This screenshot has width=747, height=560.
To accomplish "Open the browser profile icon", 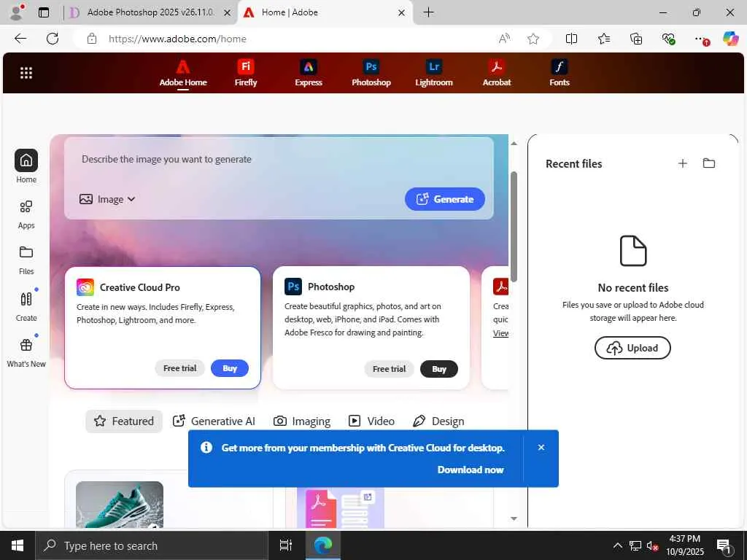I will pyautogui.click(x=17, y=12).
